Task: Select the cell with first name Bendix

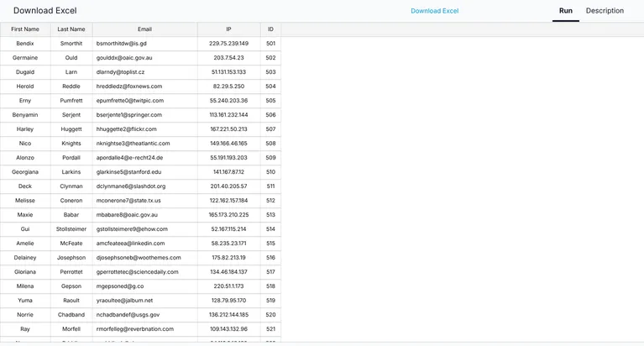Action: (25, 44)
